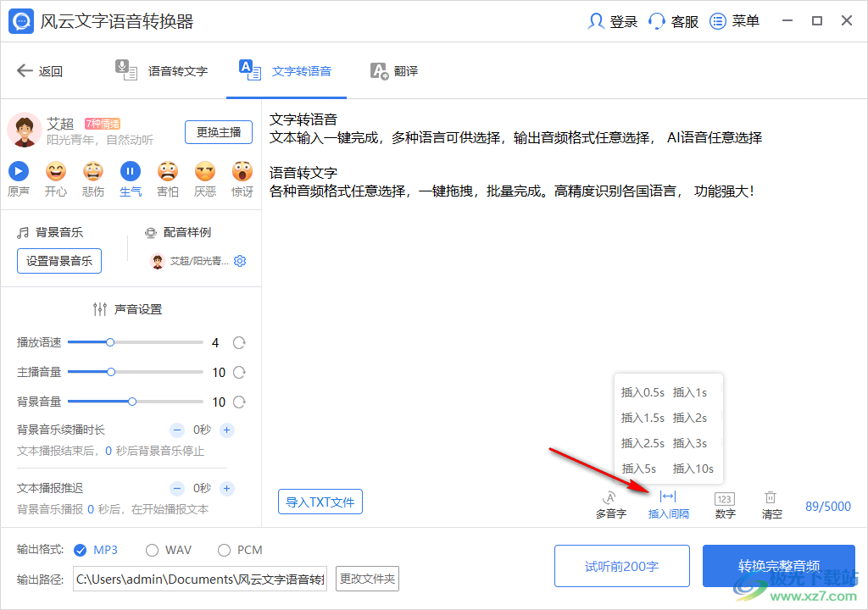Screen dimensions: 868x610
Task: Click the 7种情绪 badge
Action: (103, 124)
